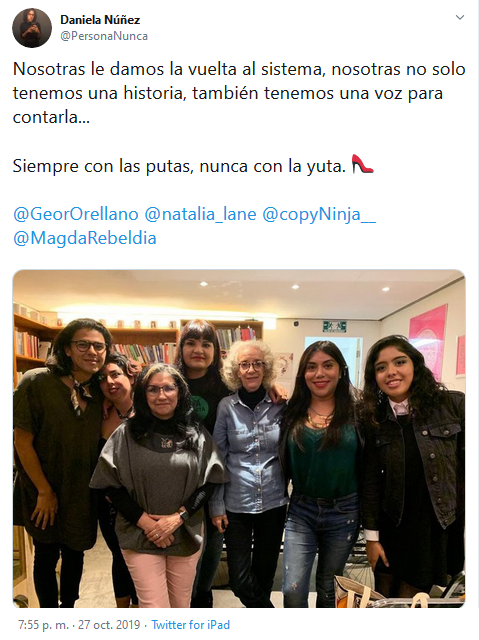Open the @PersonaNunca handle link
Viewport: 479px width, 640px height.
(104, 36)
